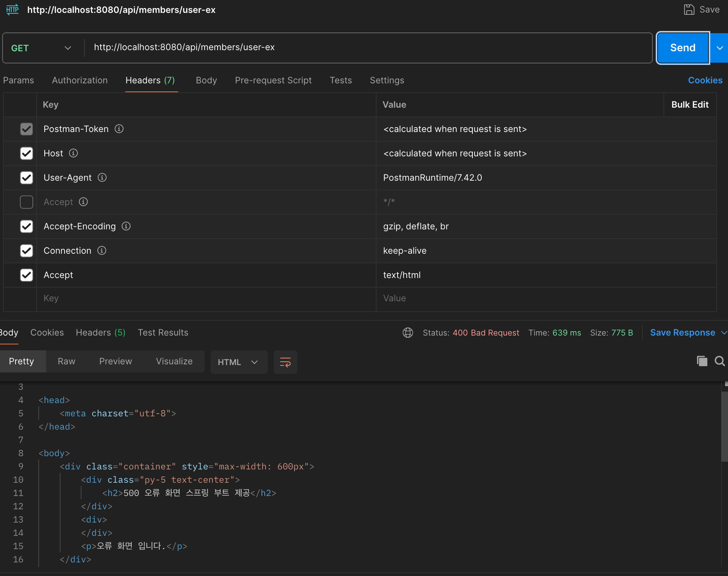Open the GET method dropdown

click(41, 48)
